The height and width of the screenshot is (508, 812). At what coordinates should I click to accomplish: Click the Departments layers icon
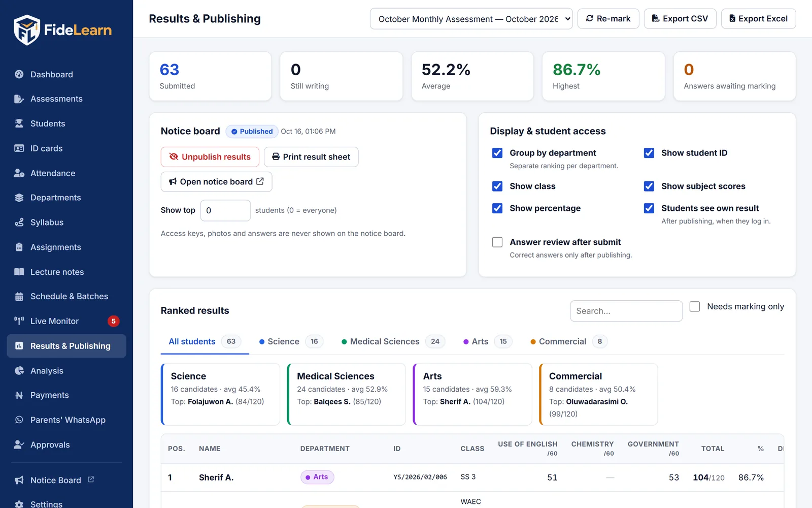point(19,198)
